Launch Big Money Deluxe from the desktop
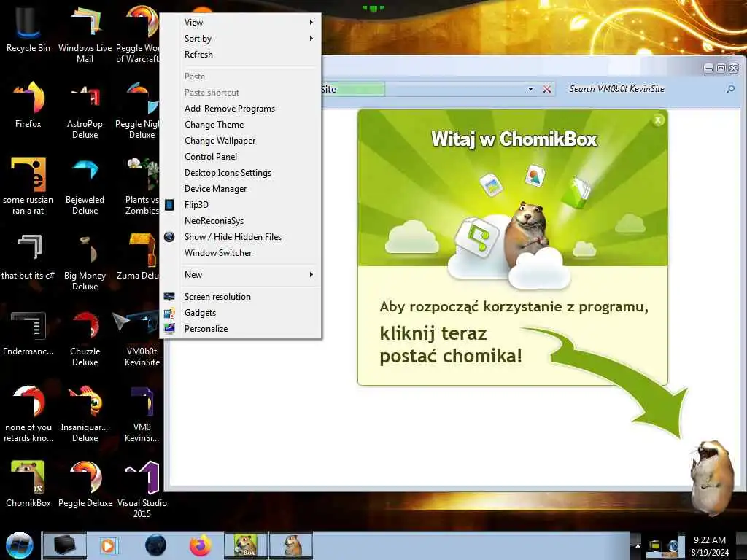 [x=85, y=262]
